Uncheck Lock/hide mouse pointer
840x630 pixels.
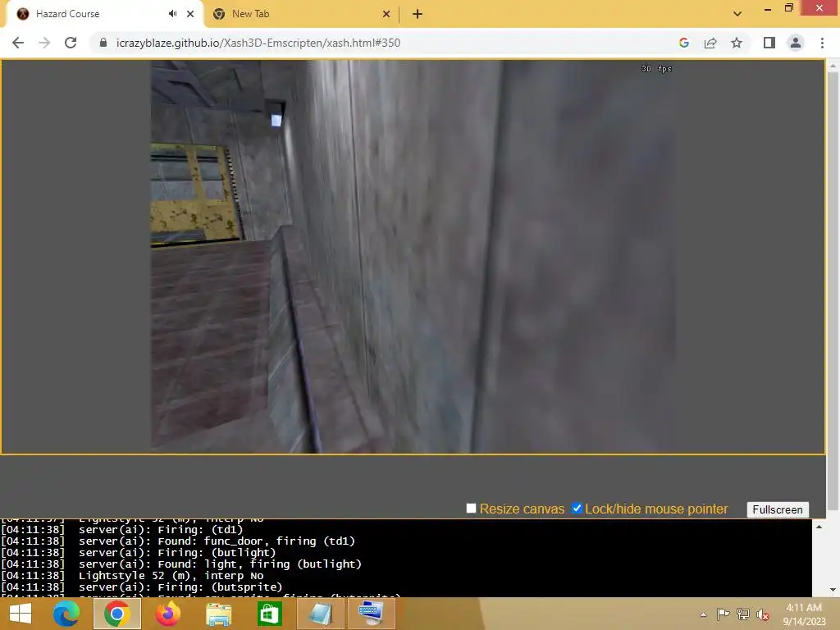pos(577,508)
